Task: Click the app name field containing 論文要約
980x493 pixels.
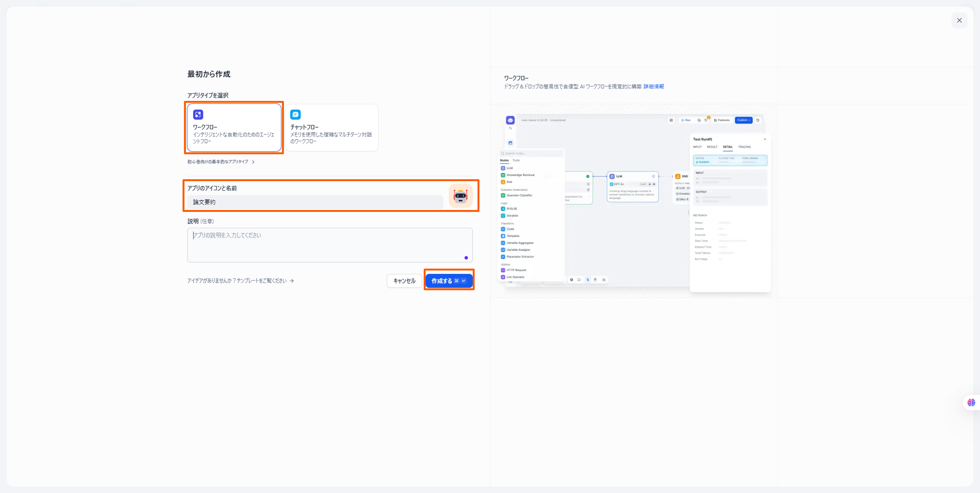Action: point(315,202)
